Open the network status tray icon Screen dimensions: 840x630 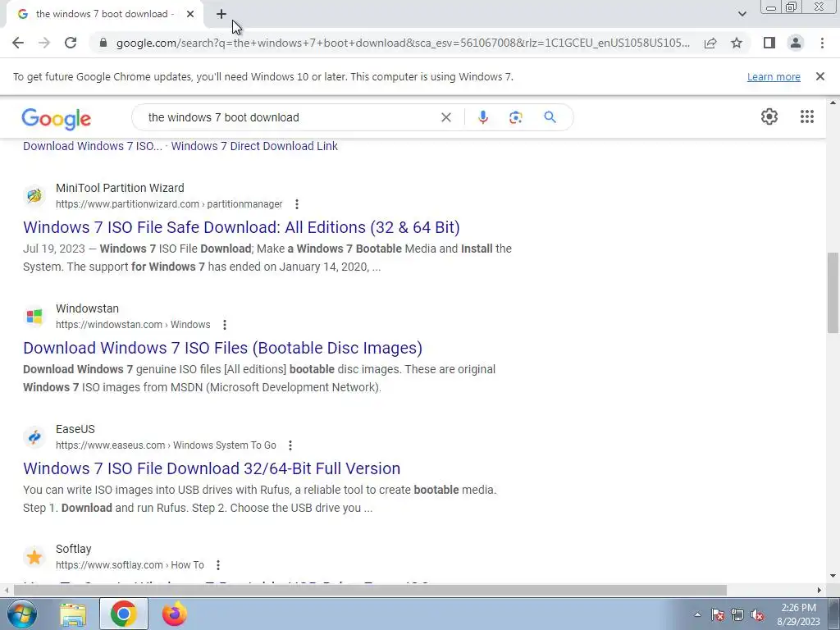point(737,614)
